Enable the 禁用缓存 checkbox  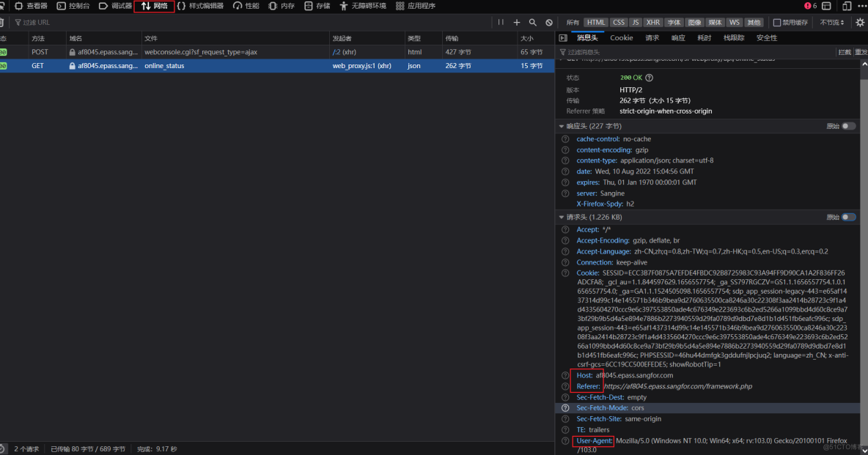(777, 23)
